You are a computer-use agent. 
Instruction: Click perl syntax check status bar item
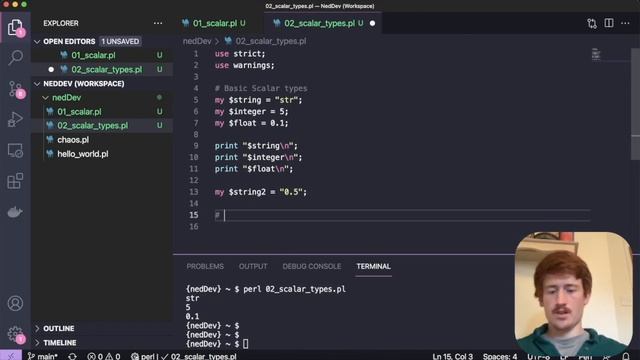pos(183,356)
